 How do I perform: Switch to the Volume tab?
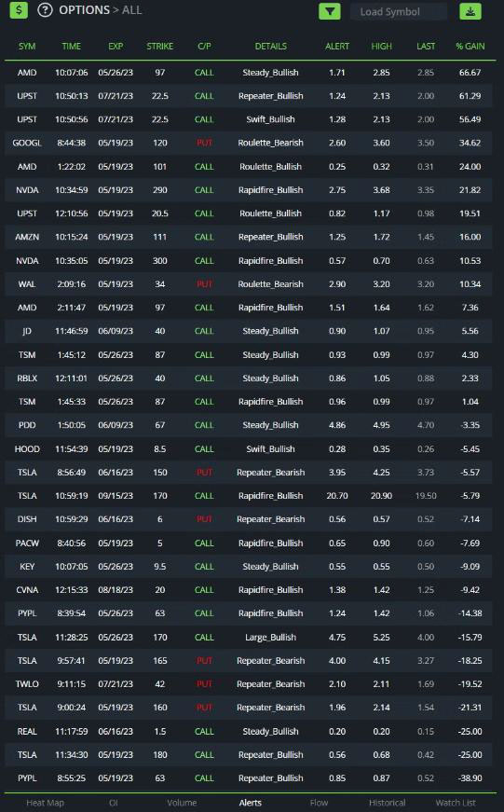click(182, 803)
